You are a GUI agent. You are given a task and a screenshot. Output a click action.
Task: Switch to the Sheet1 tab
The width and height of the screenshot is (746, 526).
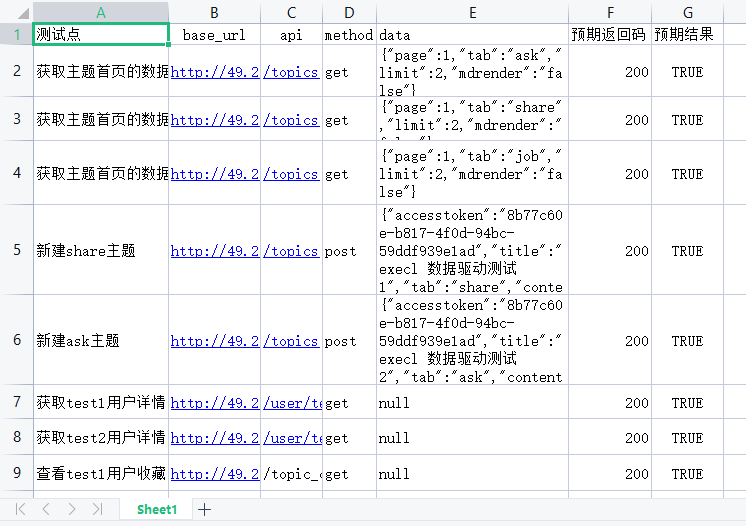coord(157,509)
